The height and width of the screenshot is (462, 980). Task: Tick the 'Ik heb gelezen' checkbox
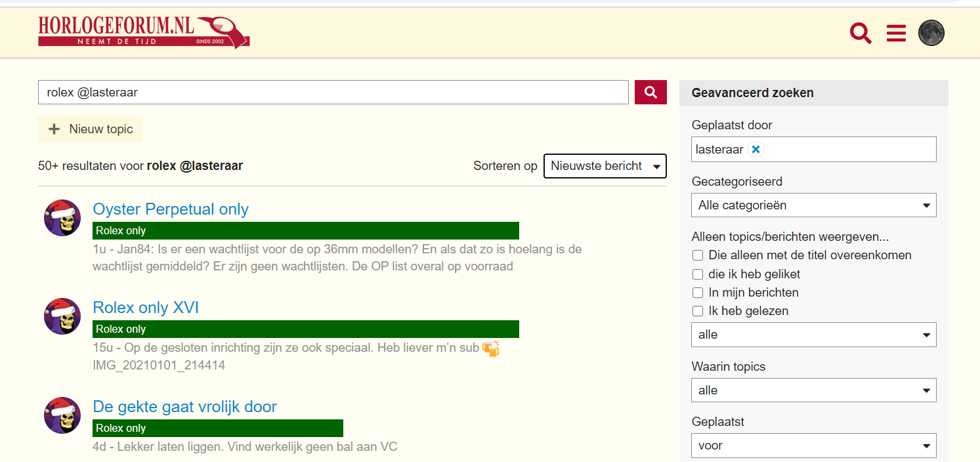click(x=698, y=311)
